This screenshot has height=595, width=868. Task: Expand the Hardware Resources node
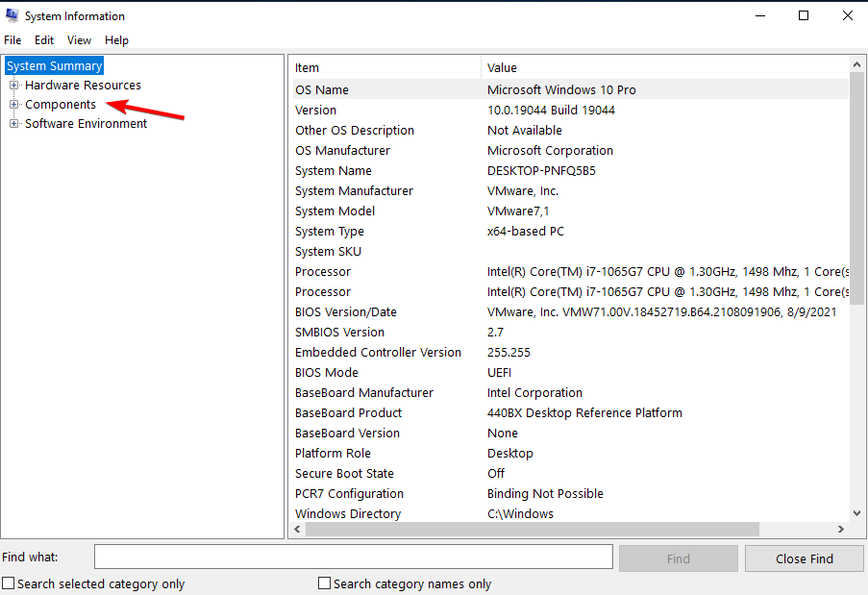(x=13, y=86)
